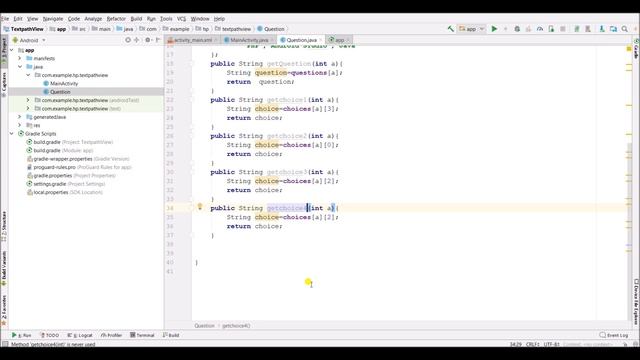
Task: Click the Debug app bug icon
Action: (x=517, y=29)
